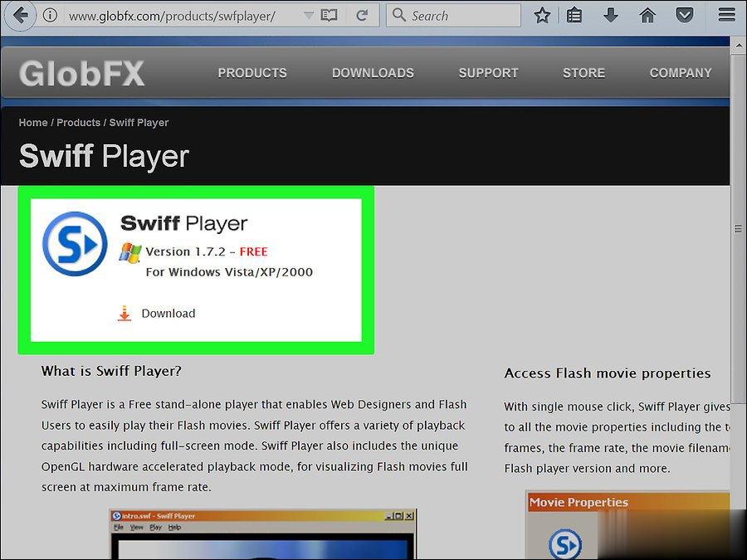Follow the Products breadcrumb link
This screenshot has height=560, width=747.
tap(78, 123)
